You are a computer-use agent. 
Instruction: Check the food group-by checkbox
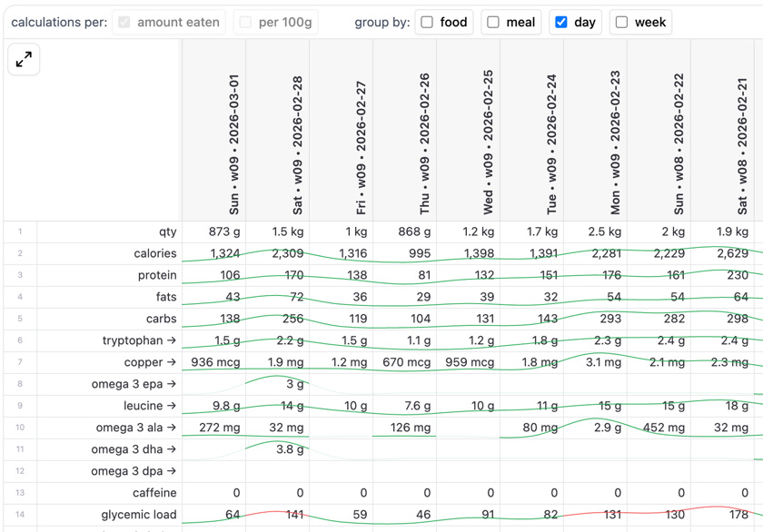427,22
